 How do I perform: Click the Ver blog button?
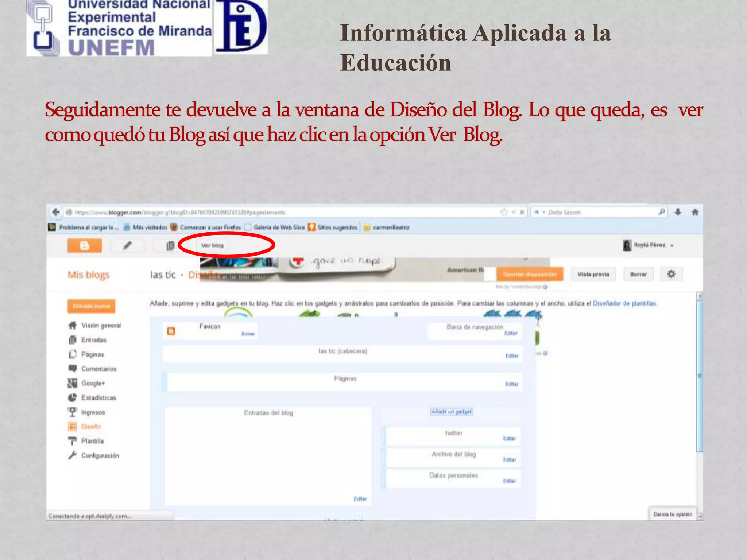tap(212, 245)
